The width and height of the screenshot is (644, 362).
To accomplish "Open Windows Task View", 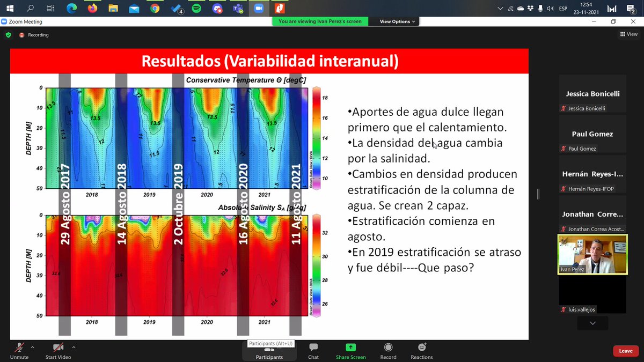I will [x=50, y=8].
